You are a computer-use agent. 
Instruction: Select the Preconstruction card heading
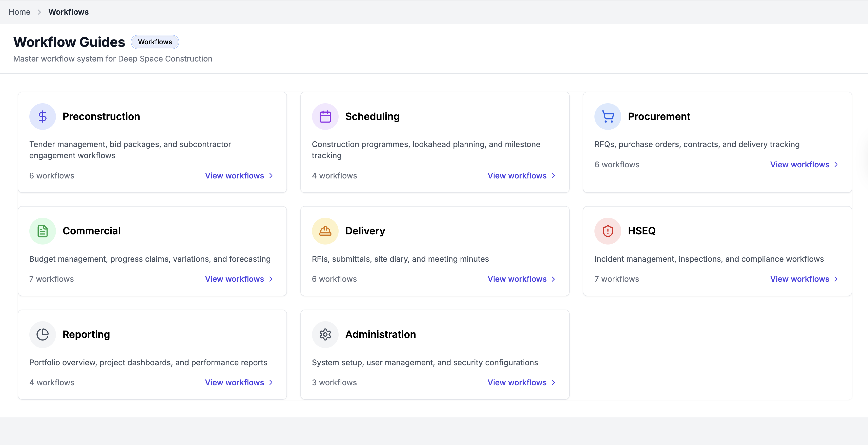pos(101,116)
